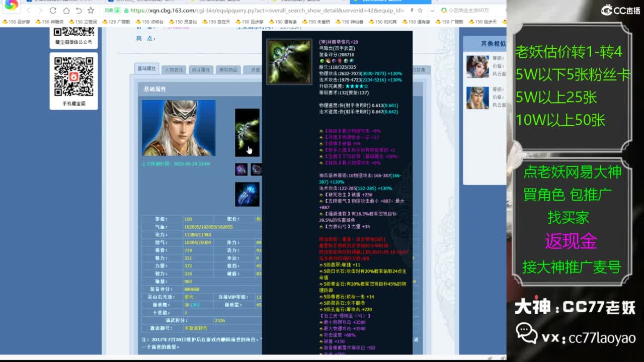Click the 演武积分 value 2326
Viewport: 644px width, 362px height.
tap(220, 320)
